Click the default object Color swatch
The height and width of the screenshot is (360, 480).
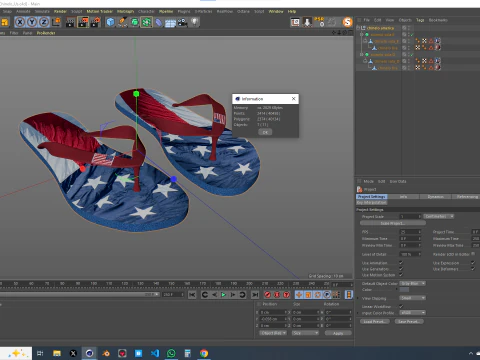[404, 290]
